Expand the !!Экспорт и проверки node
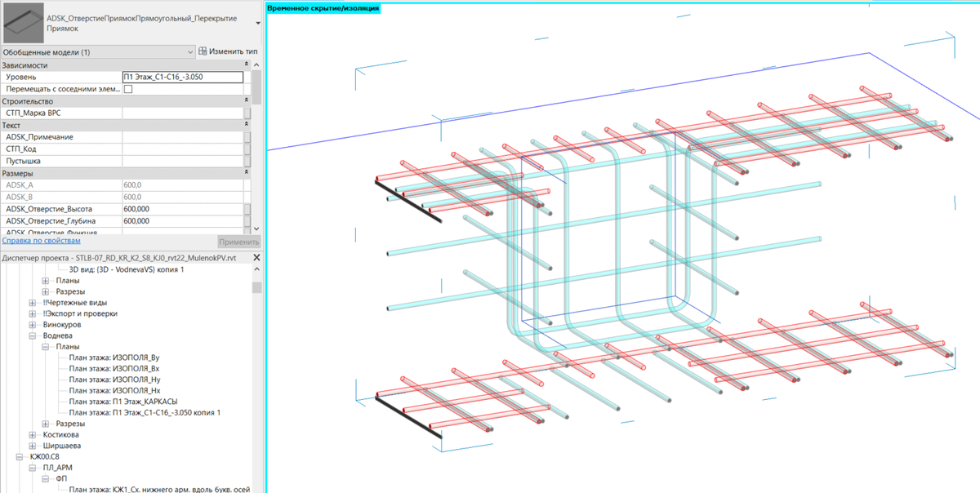980x493 pixels. tap(33, 313)
